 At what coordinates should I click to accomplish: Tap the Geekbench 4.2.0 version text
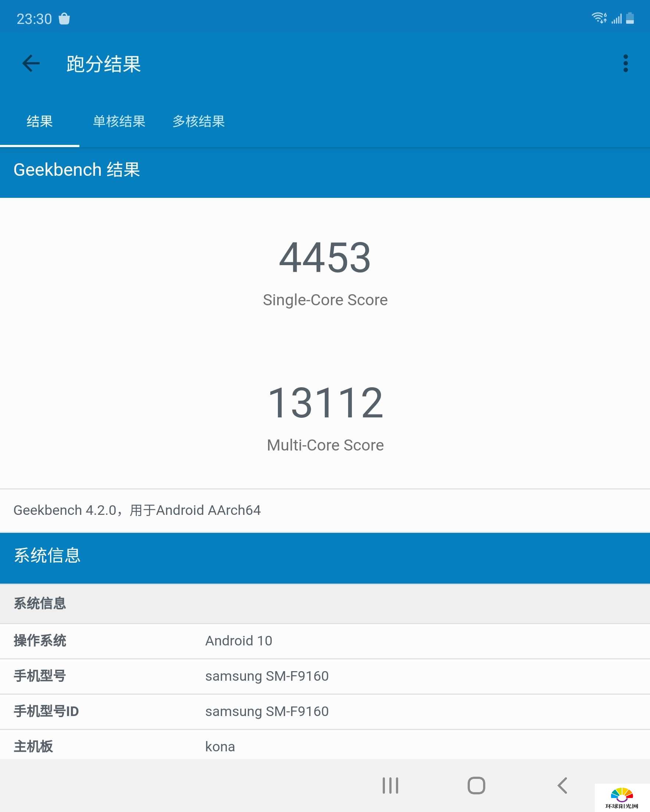click(137, 510)
